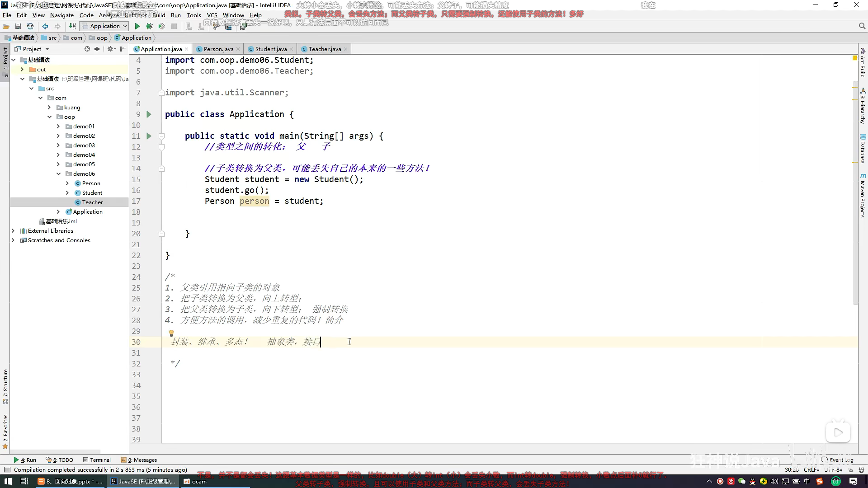Select the Student class in project tree
Viewport: 868px width, 488px height.
[92, 193]
